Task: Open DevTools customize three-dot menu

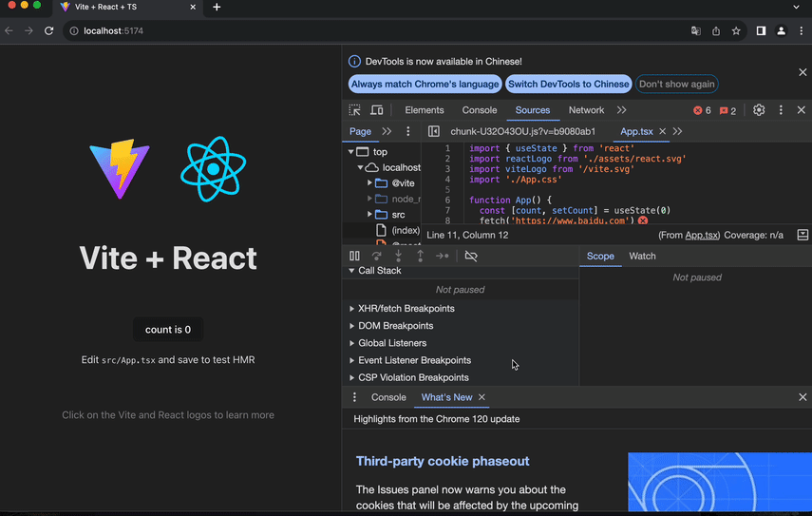Action: (781, 110)
